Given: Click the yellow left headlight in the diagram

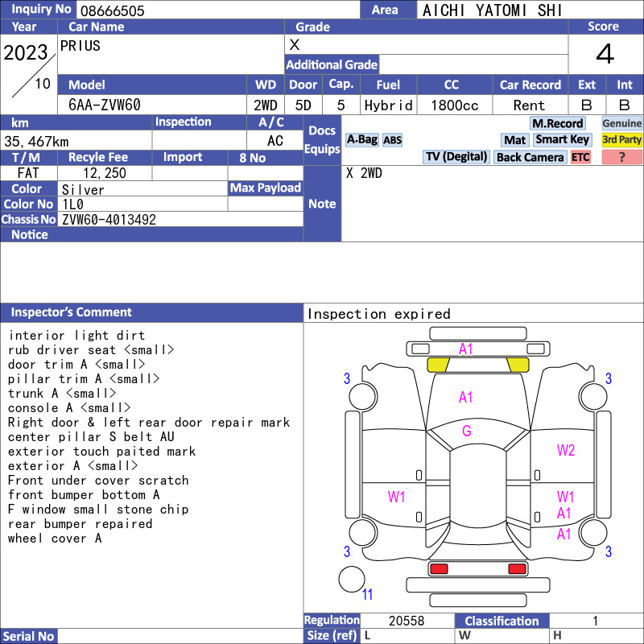Looking at the screenshot, I should (x=438, y=365).
